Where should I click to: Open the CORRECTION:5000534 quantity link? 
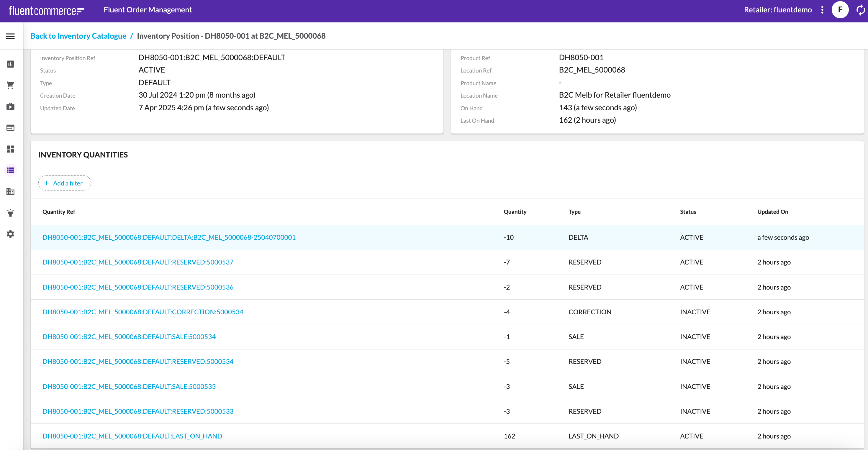(143, 312)
